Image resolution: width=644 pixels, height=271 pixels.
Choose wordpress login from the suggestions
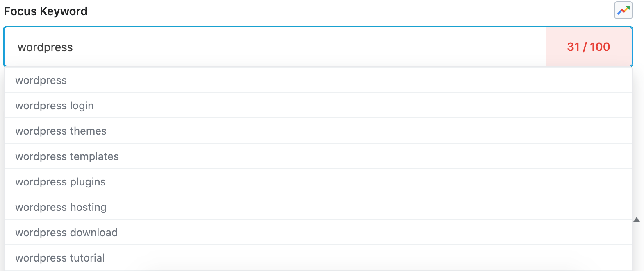(x=54, y=105)
